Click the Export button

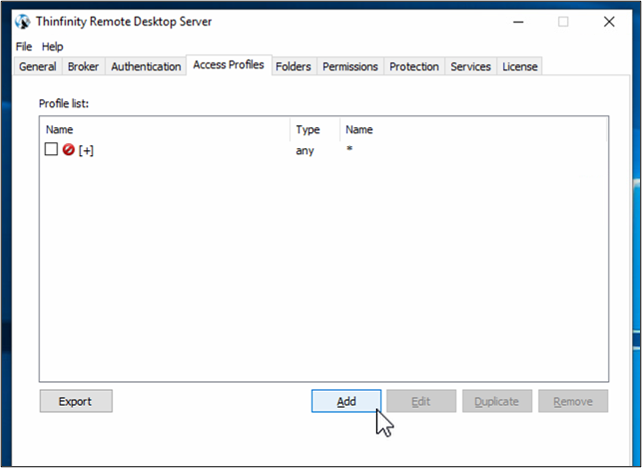(x=75, y=401)
